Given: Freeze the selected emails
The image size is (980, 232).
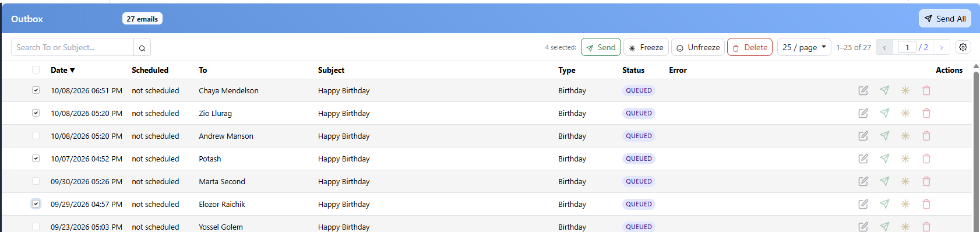Looking at the screenshot, I should click(x=646, y=47).
